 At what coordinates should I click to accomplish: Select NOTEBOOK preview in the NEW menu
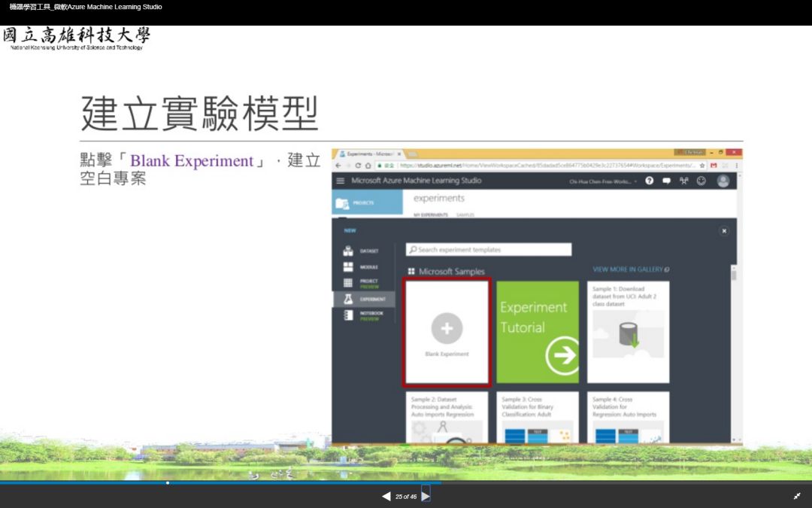[364, 315]
